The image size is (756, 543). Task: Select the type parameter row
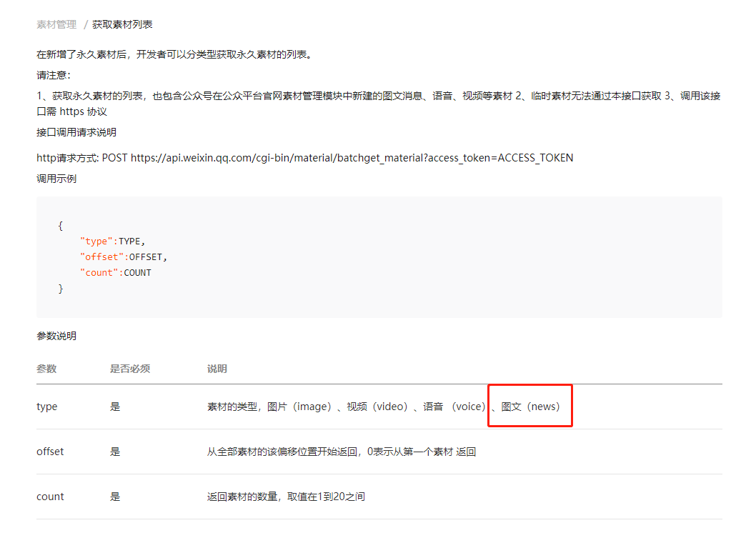tap(46, 406)
